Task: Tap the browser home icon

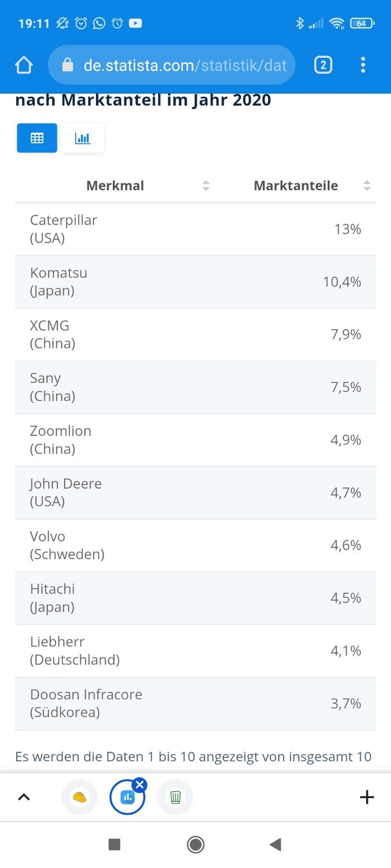Action: pos(24,65)
